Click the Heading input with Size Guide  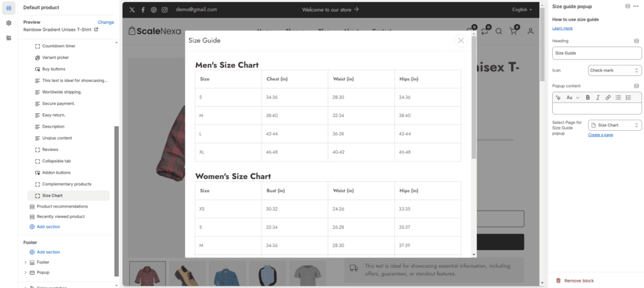tap(597, 53)
